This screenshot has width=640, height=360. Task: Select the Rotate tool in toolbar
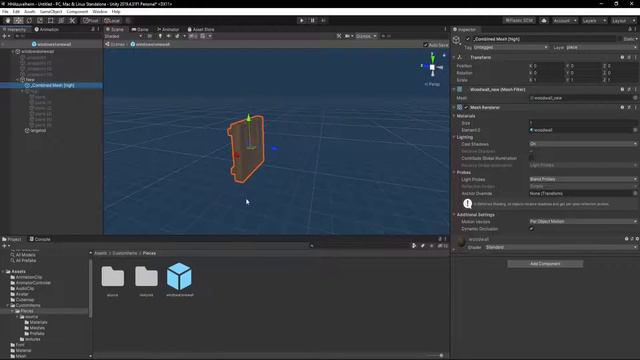coord(29,20)
